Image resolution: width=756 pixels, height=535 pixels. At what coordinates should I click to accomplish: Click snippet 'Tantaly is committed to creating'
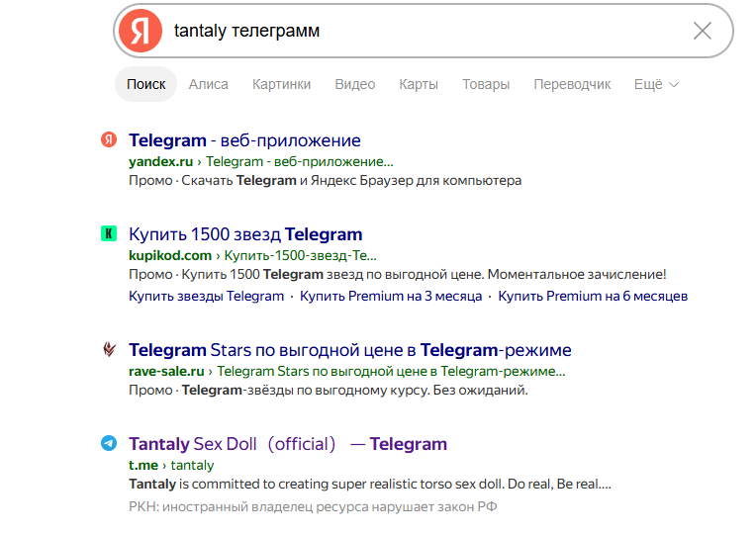[370, 484]
